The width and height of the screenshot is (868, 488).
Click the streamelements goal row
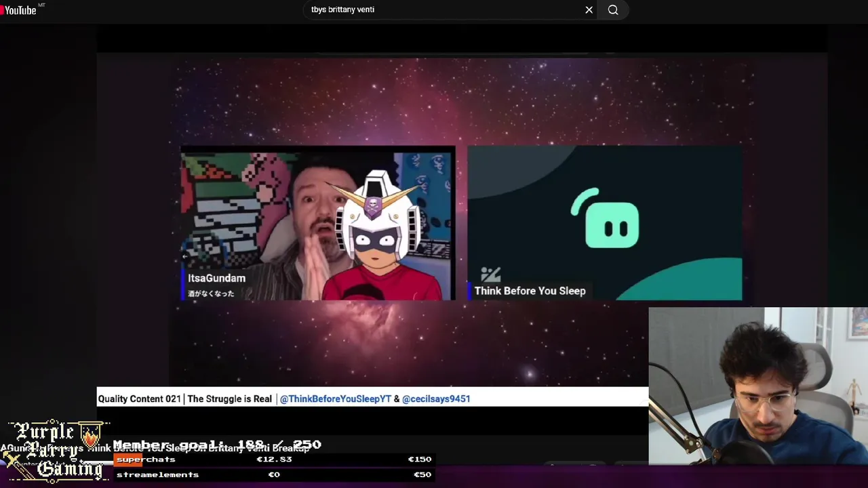(273, 474)
